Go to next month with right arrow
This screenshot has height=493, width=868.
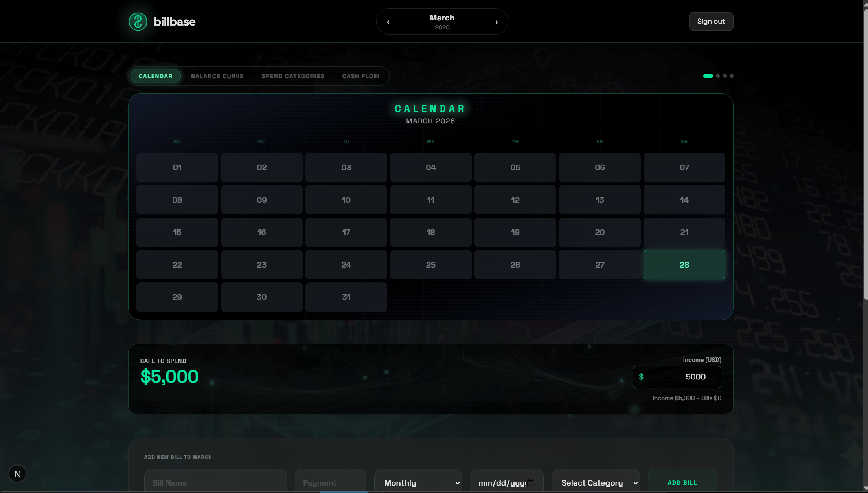coord(494,22)
